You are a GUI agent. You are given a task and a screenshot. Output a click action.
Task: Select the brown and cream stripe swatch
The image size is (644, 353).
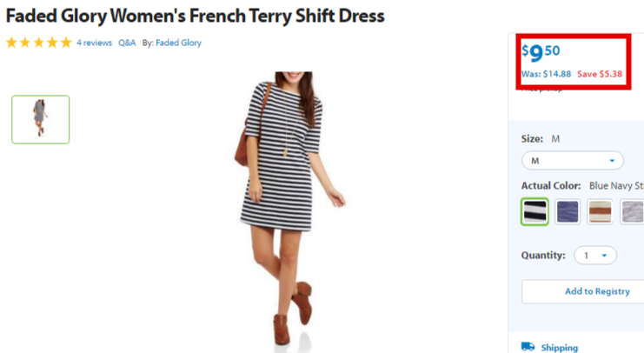click(600, 211)
